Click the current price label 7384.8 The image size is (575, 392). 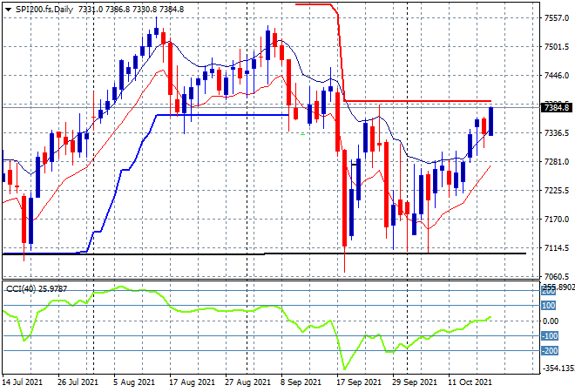tap(557, 108)
